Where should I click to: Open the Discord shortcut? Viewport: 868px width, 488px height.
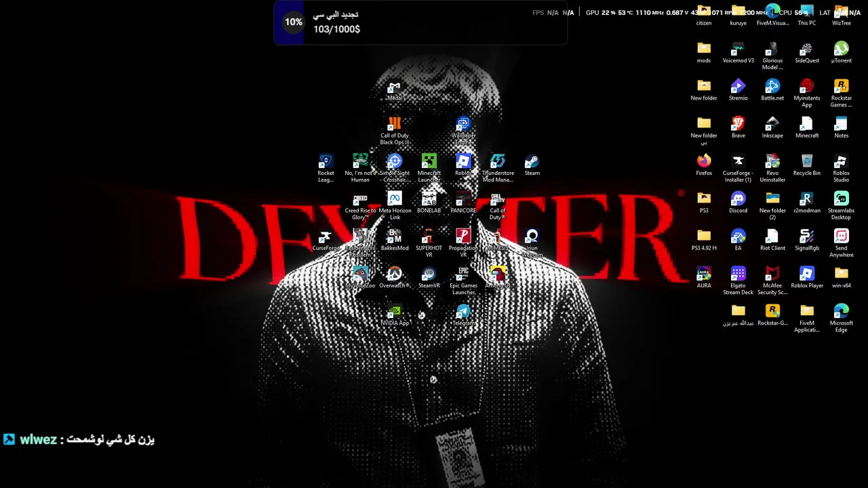pyautogui.click(x=738, y=201)
